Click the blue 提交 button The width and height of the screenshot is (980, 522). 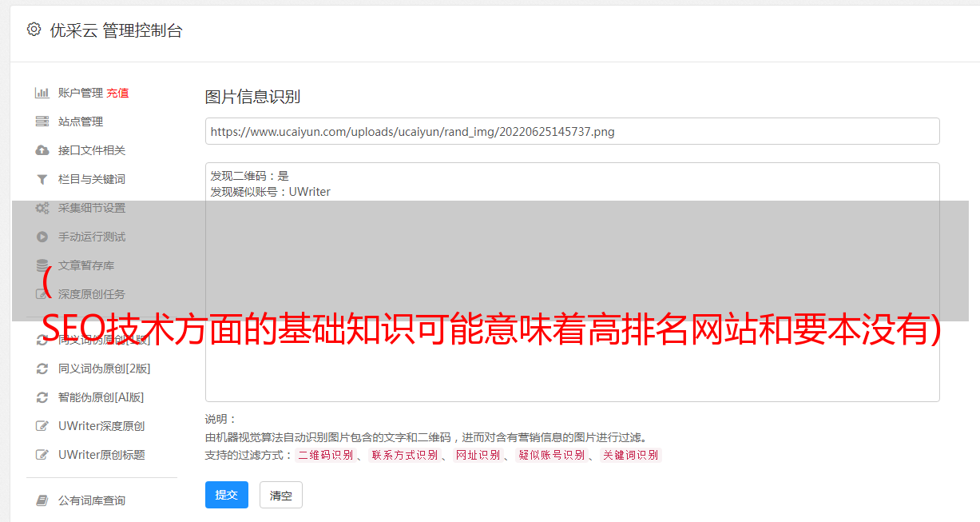point(227,495)
